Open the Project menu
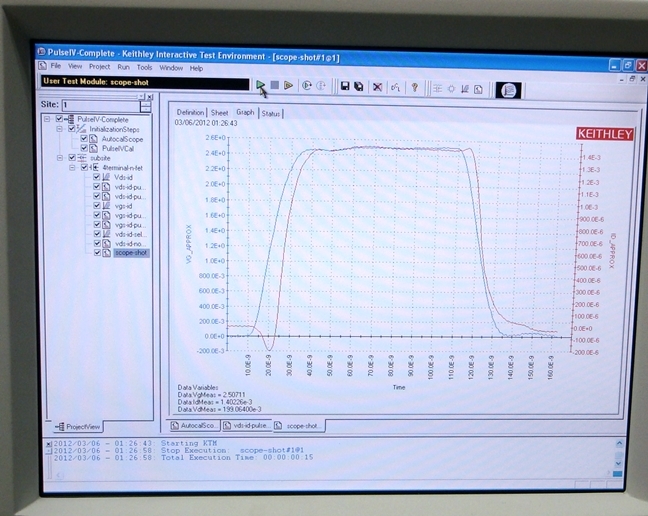Image resolution: width=648 pixels, height=516 pixels. click(x=100, y=67)
